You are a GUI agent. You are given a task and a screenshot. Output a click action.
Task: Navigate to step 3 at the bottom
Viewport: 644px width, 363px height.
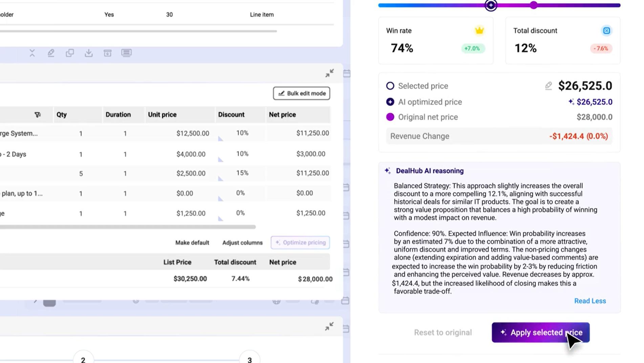pyautogui.click(x=250, y=359)
